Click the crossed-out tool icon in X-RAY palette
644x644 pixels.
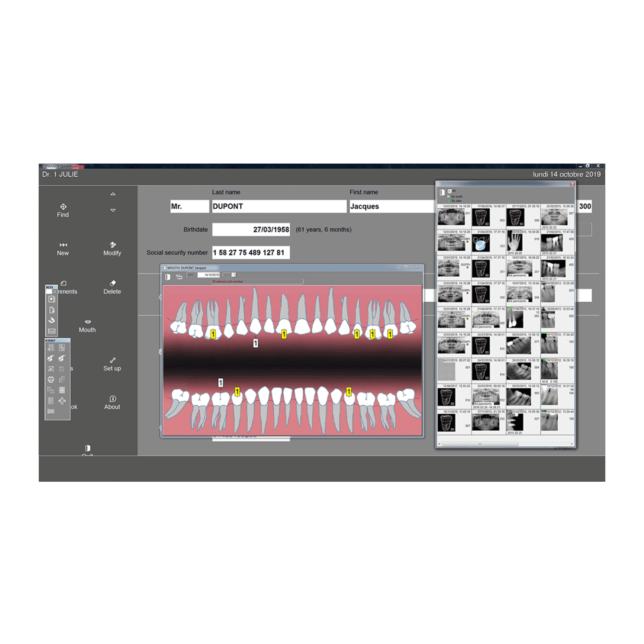tap(51, 369)
